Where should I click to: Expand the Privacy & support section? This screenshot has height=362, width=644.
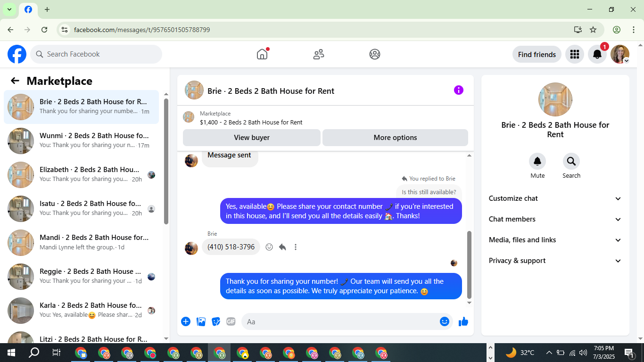click(x=555, y=261)
